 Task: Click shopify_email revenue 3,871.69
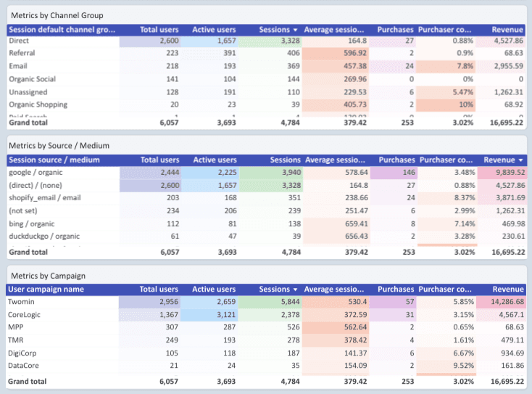coord(502,197)
